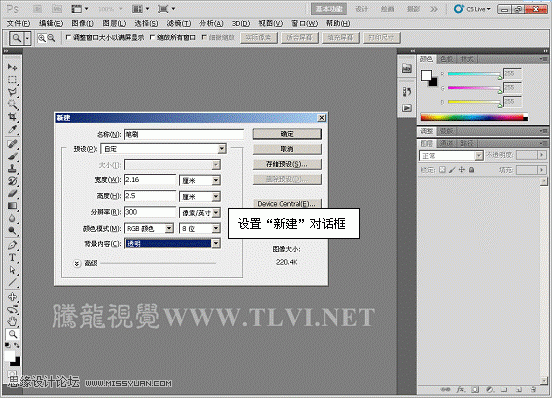Select the Horizontal Type tool
The image size is (552, 398).
tap(12, 258)
